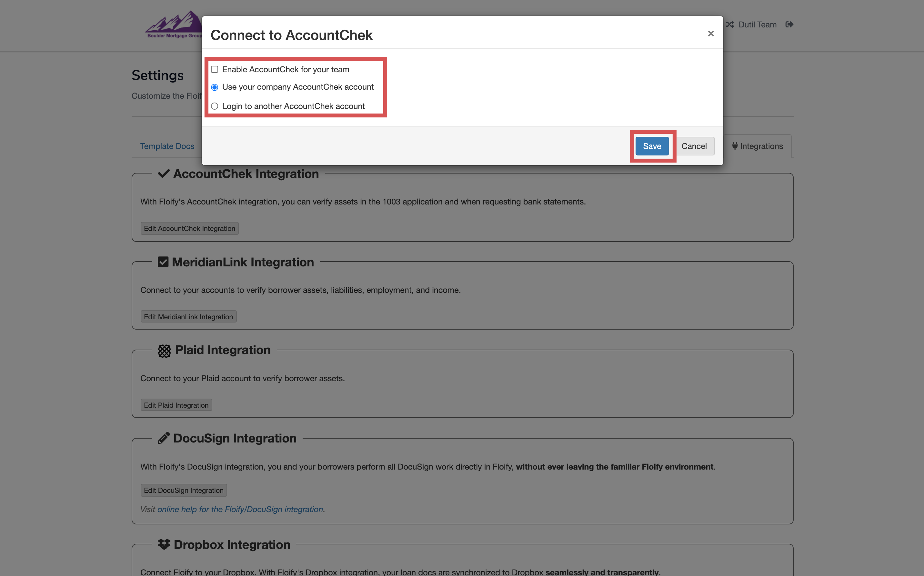Click the Boulder Mortgage Group logo
Viewport: 924px width, 576px height.
[174, 25]
